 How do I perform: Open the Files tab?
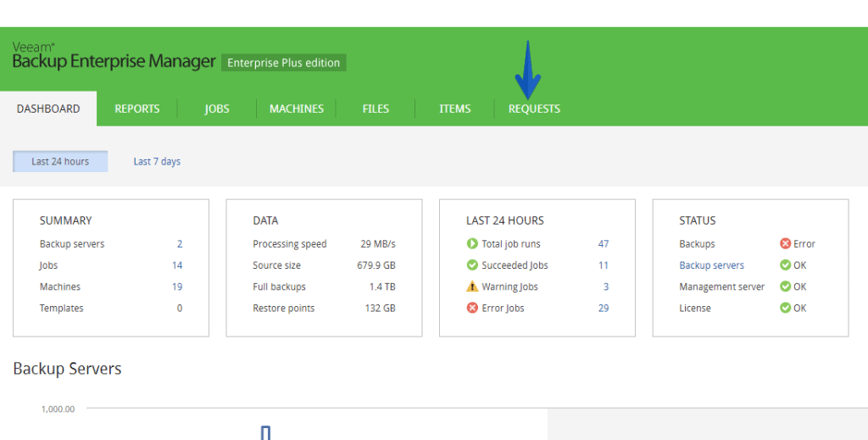pos(376,109)
